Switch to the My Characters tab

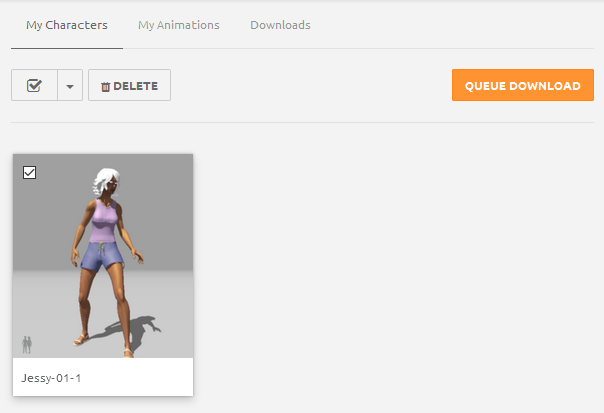point(67,25)
